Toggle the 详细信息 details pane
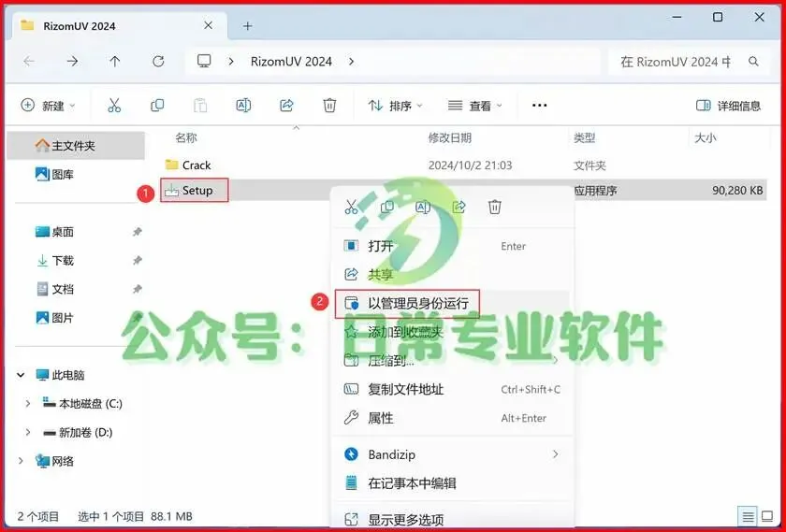 [728, 106]
